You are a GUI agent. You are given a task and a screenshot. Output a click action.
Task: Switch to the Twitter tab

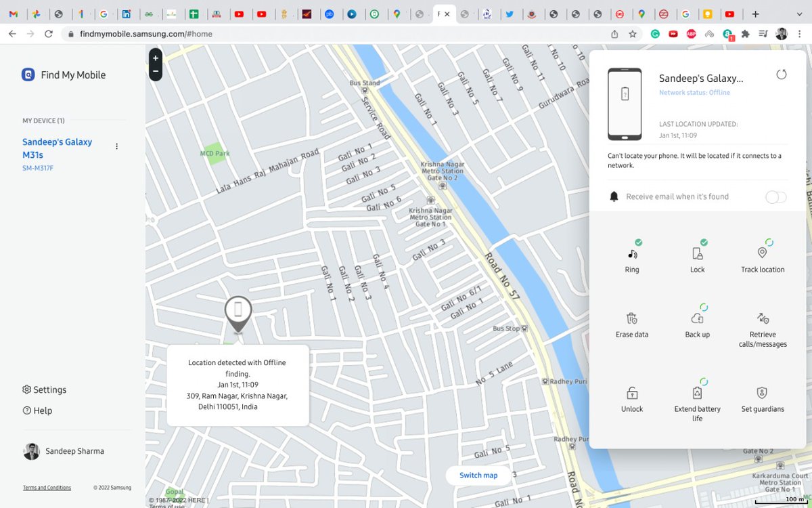click(509, 14)
